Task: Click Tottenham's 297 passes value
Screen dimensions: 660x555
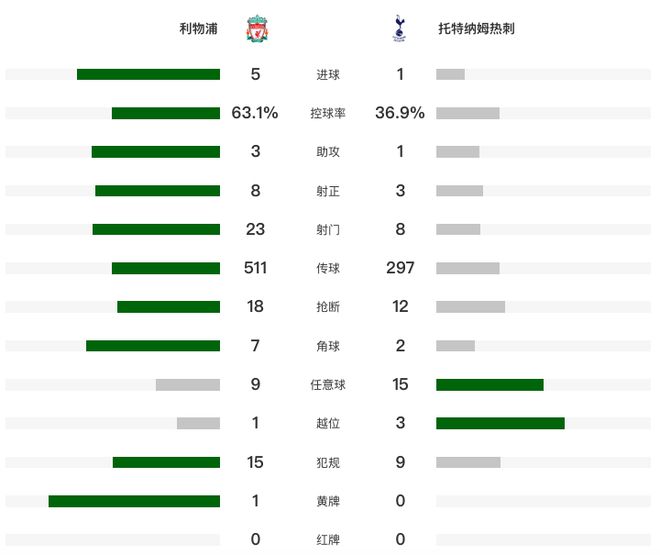Action: [x=400, y=268]
